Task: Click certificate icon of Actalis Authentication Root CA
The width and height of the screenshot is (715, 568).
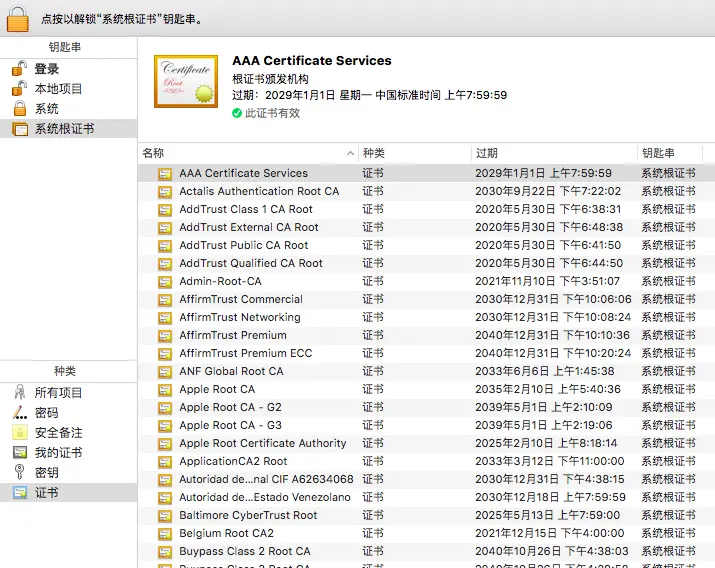Action: [x=165, y=191]
